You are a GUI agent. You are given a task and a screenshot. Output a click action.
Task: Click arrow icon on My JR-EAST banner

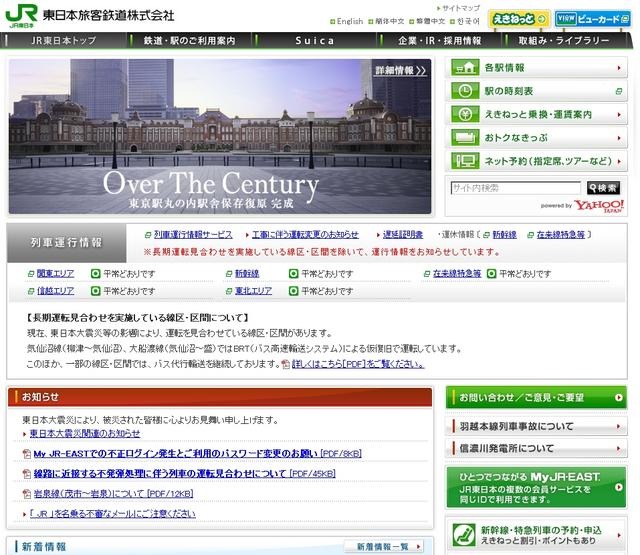(x=619, y=487)
